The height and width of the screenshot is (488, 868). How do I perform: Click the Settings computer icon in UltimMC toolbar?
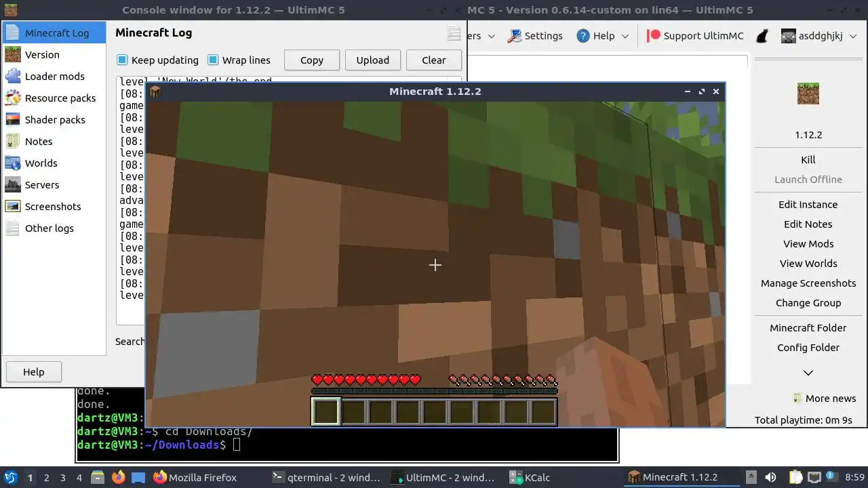tap(515, 36)
